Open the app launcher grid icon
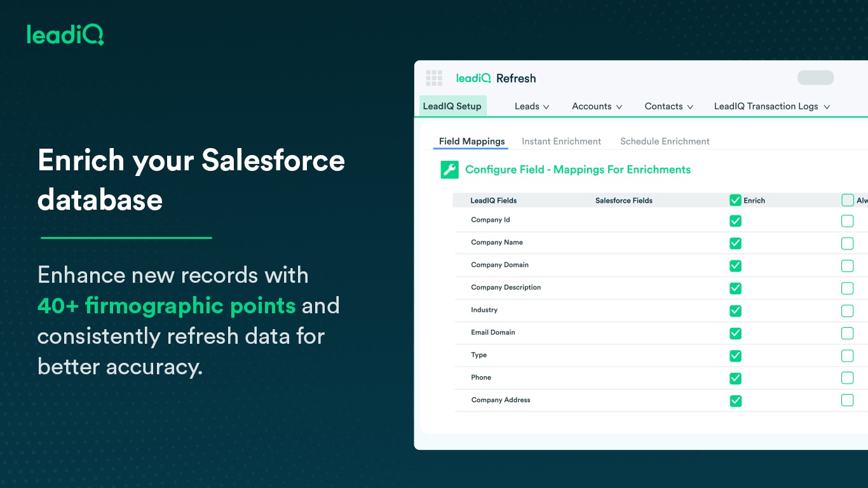The height and width of the screenshot is (488, 868). tap(434, 78)
